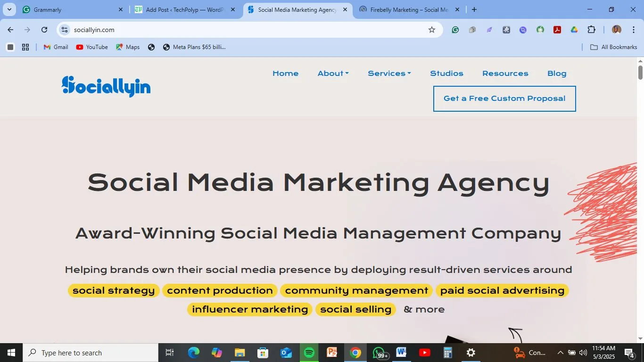The image size is (644, 362).
Task: Click the purple feather extension icon
Action: coord(489,30)
